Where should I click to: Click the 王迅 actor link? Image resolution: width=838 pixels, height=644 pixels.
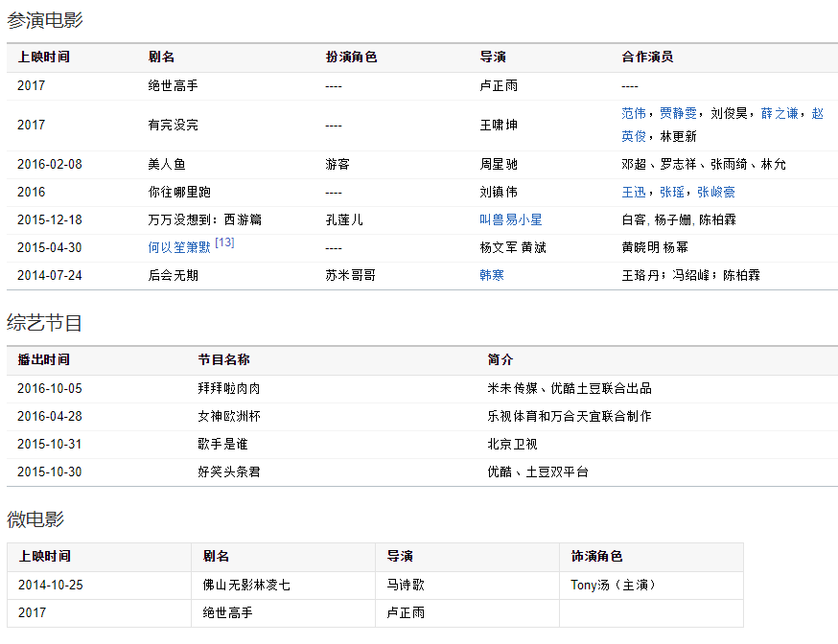click(634, 193)
